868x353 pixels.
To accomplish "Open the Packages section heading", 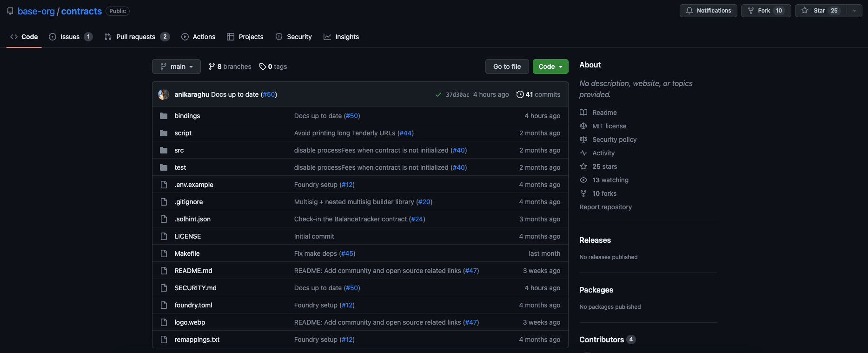I will pos(596,290).
